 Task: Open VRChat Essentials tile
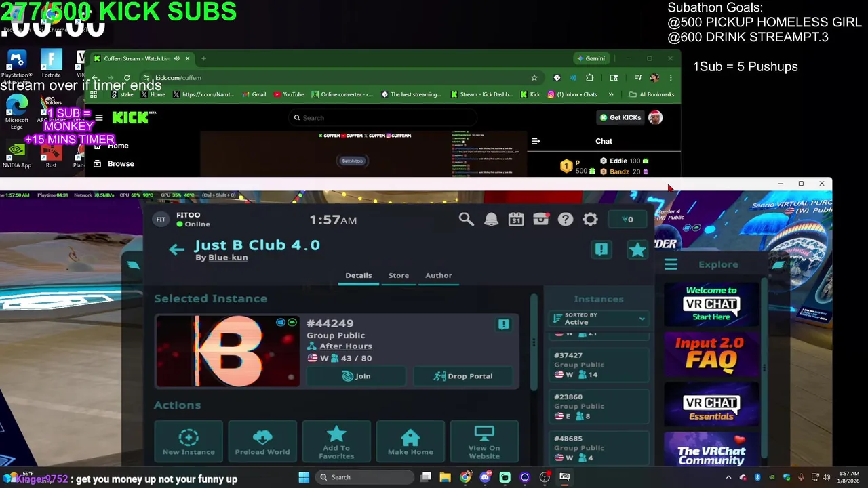(711, 405)
